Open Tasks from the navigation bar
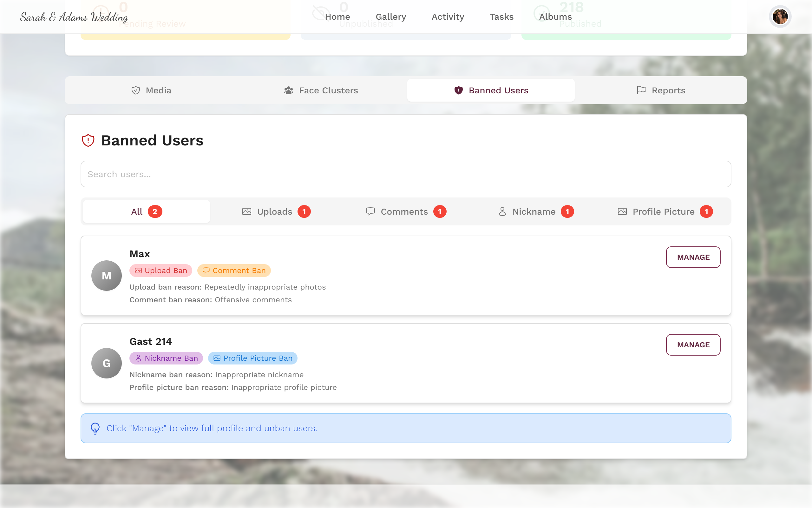The width and height of the screenshot is (812, 508). [x=501, y=17]
